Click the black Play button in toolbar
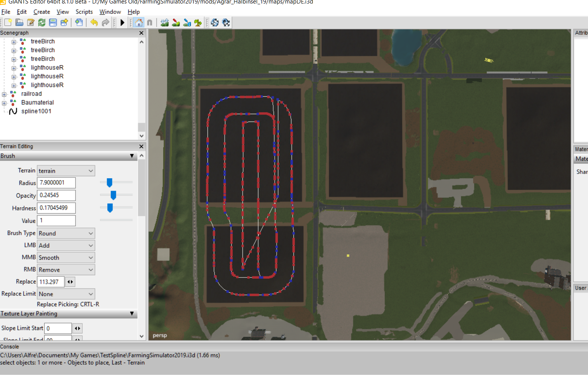 point(122,23)
